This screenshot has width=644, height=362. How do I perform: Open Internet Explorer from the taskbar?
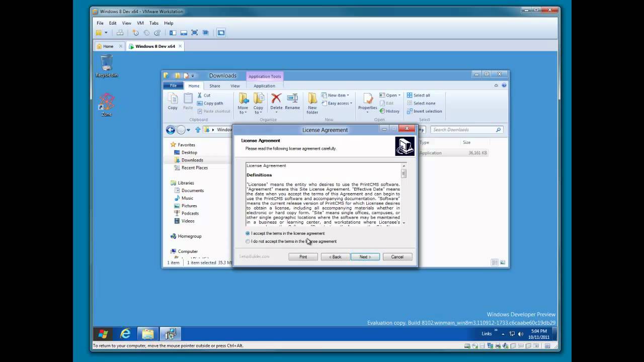(x=125, y=334)
